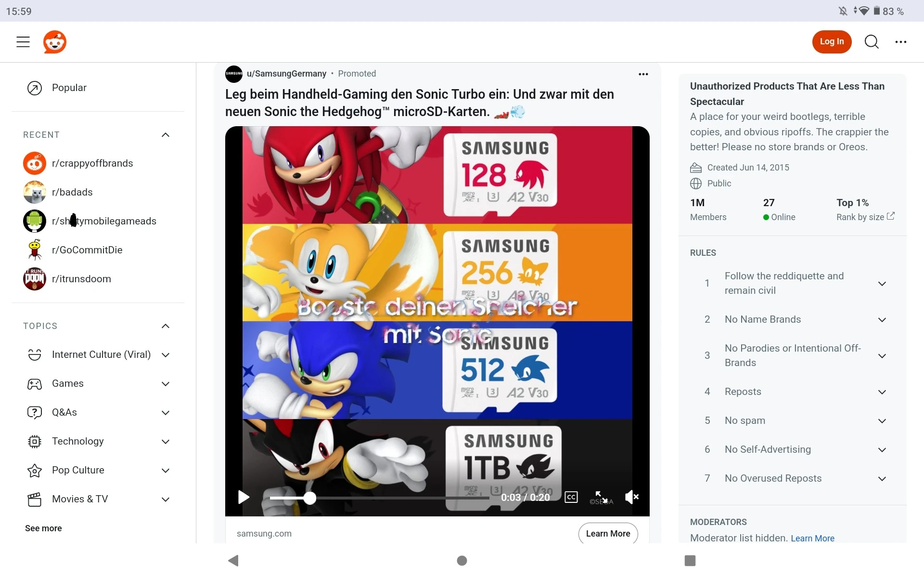Expand rule 2 No Name Brands
This screenshot has width=924, height=578.
[882, 319]
